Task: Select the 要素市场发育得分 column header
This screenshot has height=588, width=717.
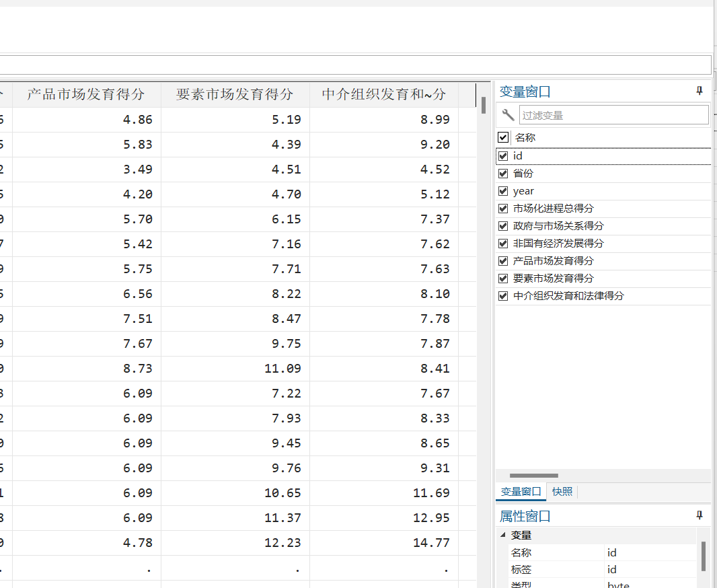Action: 235,95
